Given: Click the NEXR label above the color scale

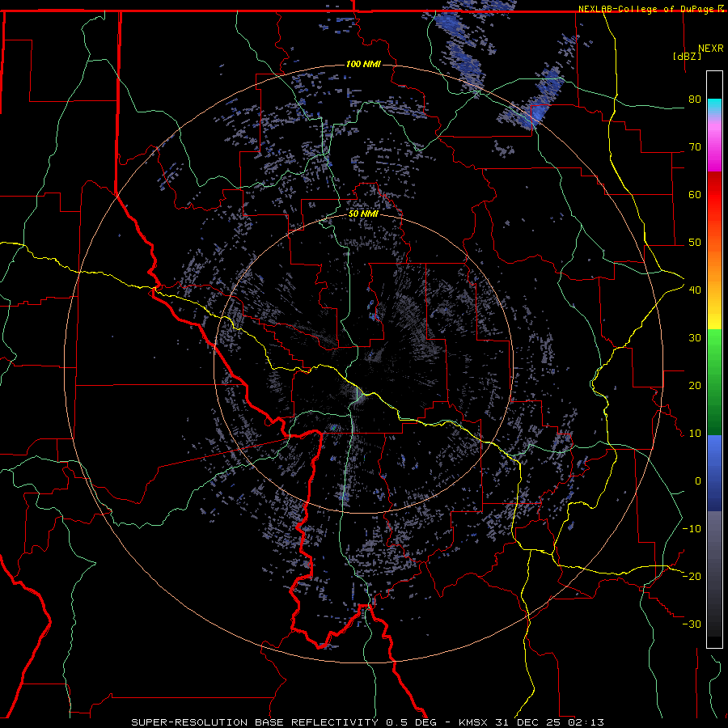Looking at the screenshot, I should pos(710,49).
